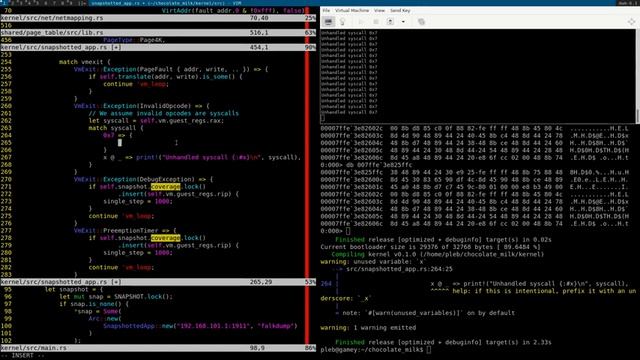Click highlighted 'coverage' on line 278
Screen dimensions: 640x360
[x=165, y=238]
